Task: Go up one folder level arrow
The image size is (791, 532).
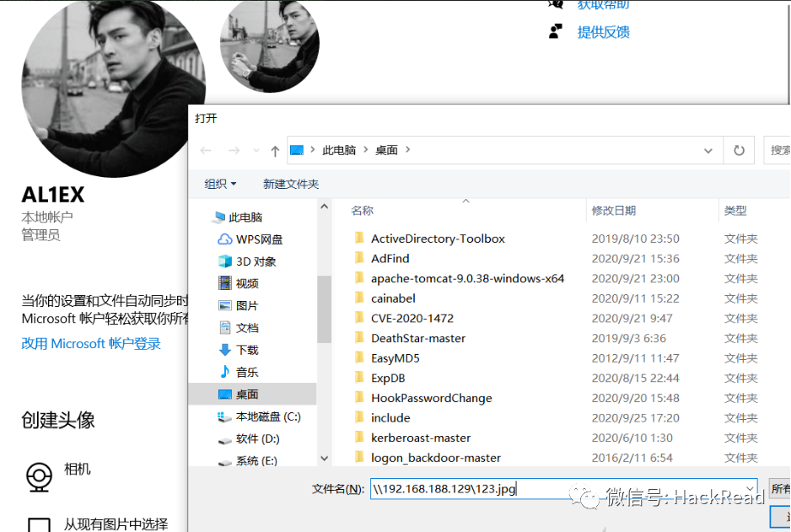Action: pos(275,150)
